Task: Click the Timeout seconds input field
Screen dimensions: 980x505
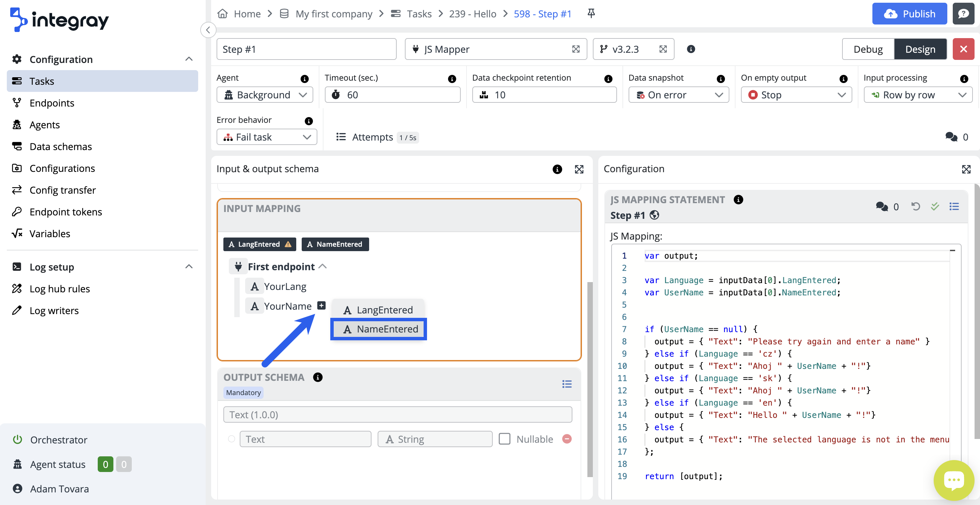Action: [392, 95]
